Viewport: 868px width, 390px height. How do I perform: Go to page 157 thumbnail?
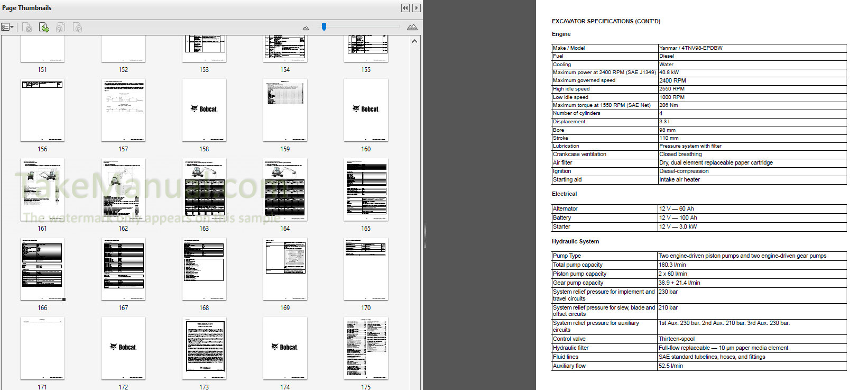click(x=123, y=110)
